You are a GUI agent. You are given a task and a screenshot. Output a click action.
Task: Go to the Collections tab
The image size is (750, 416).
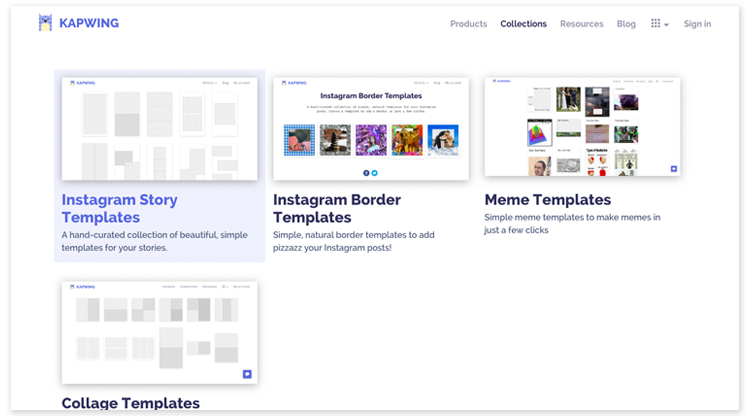pyautogui.click(x=523, y=24)
